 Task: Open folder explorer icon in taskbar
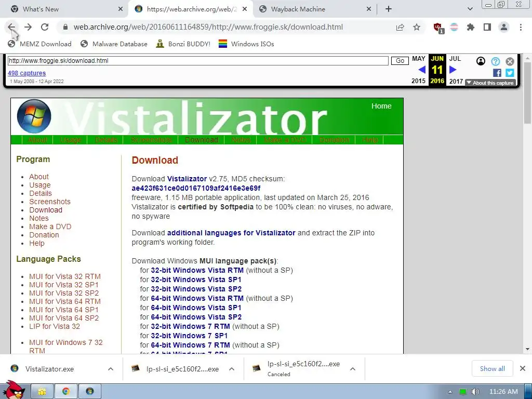[x=42, y=392]
